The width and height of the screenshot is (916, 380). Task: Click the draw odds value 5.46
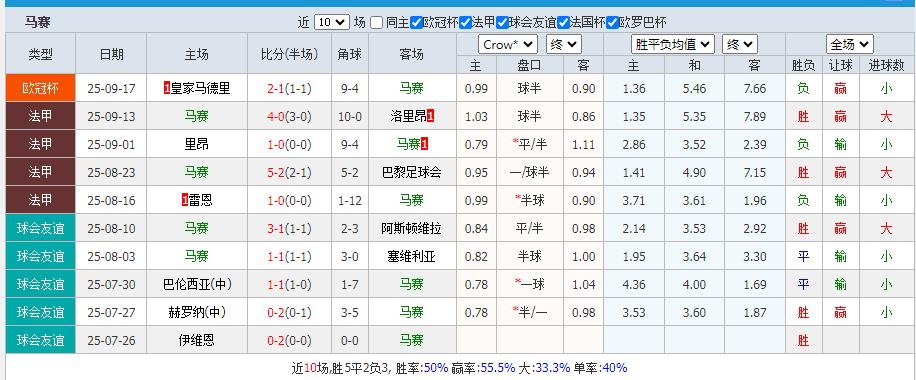click(694, 89)
